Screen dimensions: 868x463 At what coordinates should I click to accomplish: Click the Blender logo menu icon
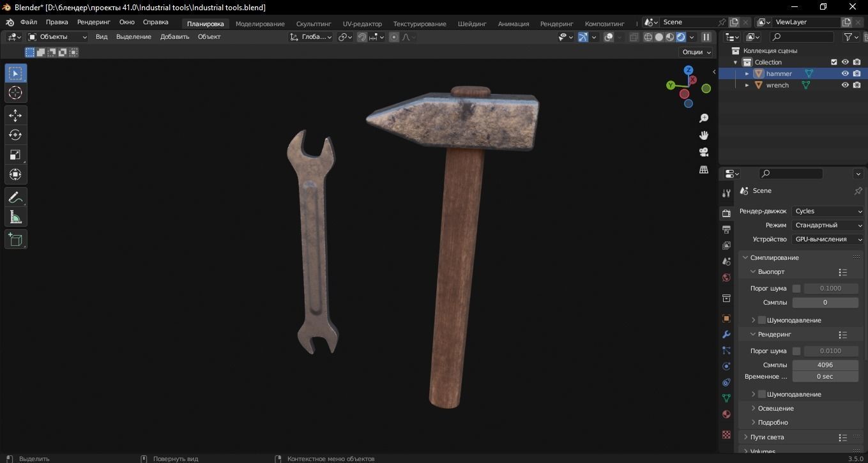pos(10,22)
